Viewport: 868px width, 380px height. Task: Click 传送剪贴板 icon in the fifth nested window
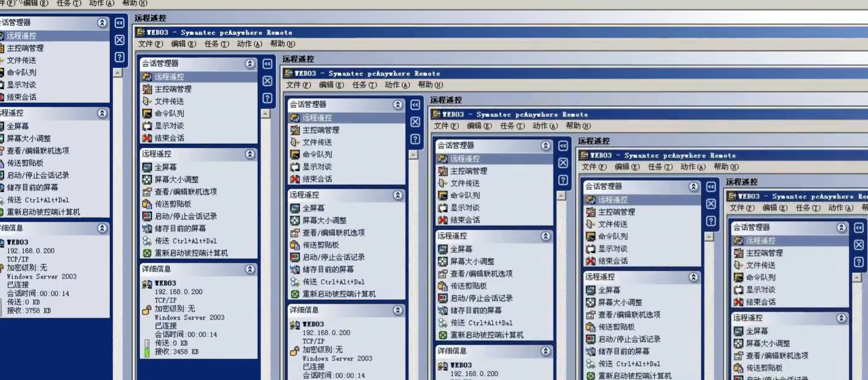590,327
